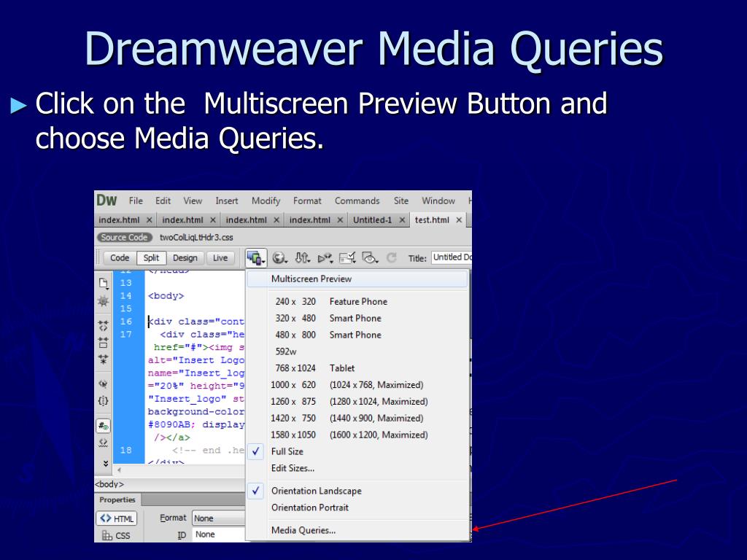Expand more coding toolbar tools chevron

tap(105, 463)
